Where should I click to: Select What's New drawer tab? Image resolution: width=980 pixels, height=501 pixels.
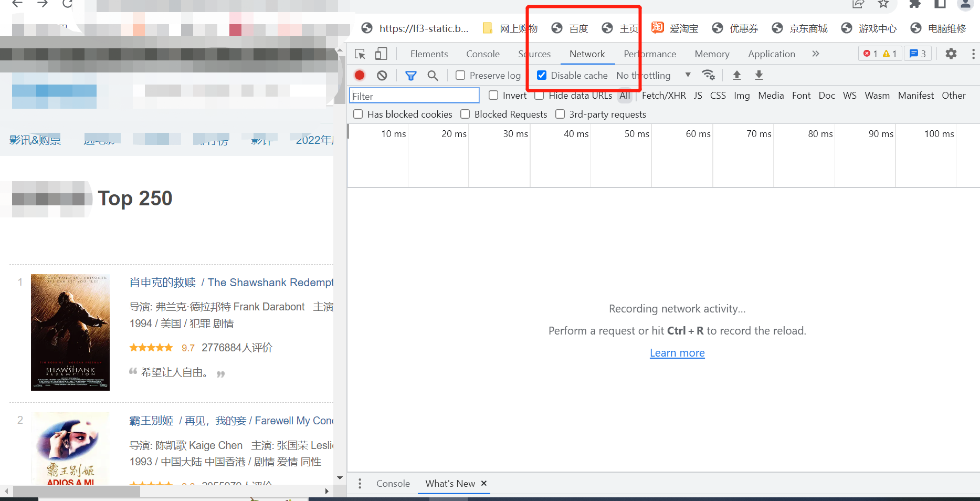click(450, 484)
